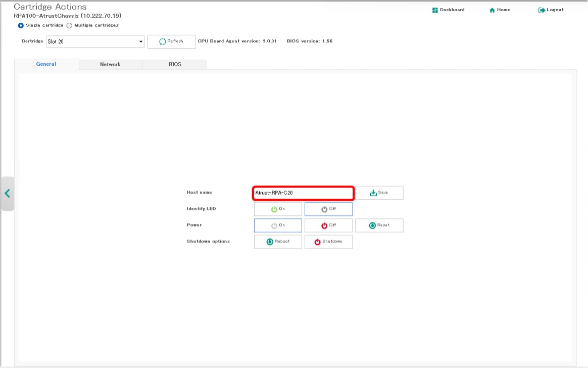Click the Reboot icon button

[x=278, y=242]
